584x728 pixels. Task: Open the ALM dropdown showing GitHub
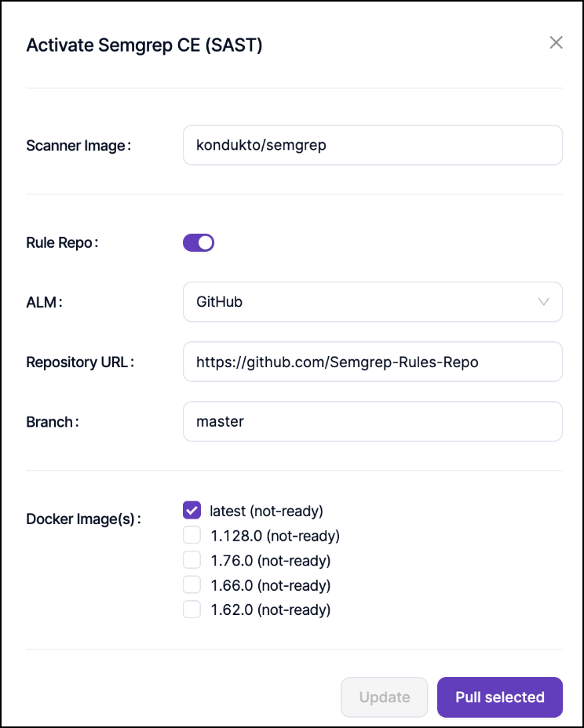372,302
